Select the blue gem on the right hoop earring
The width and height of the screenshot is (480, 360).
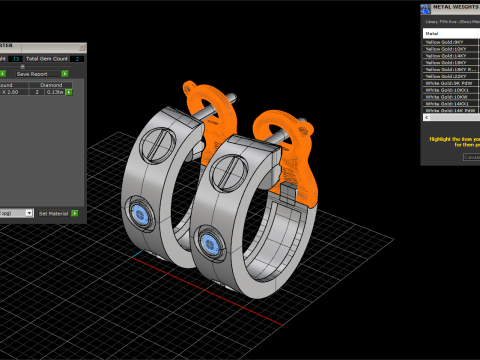tap(210, 244)
